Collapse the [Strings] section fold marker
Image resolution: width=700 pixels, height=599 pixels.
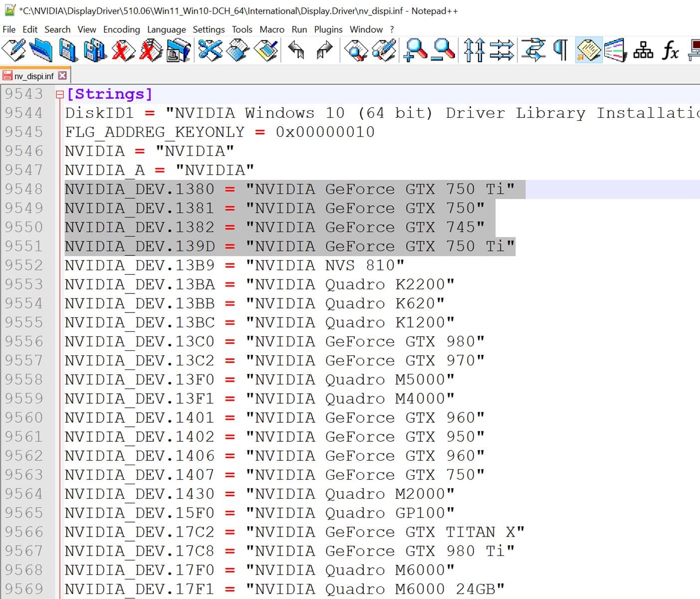click(x=60, y=94)
